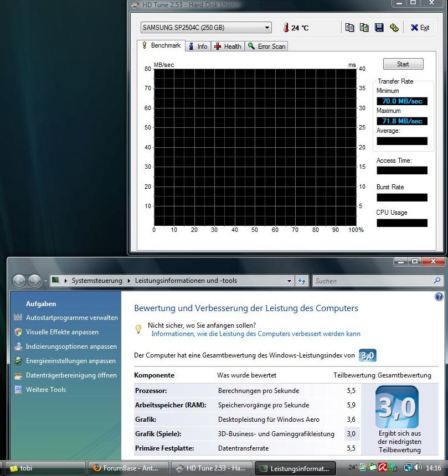The height and width of the screenshot is (476, 448).
Task: Click the Energieeinstellungen task icon
Action: pyautogui.click(x=18, y=361)
